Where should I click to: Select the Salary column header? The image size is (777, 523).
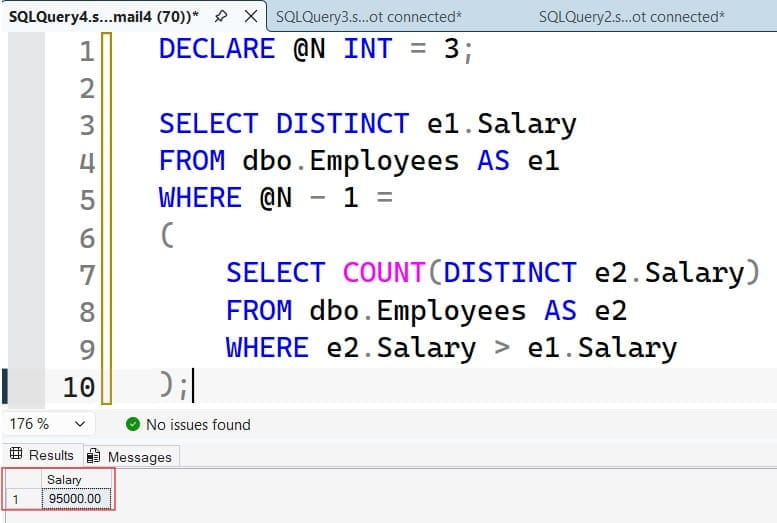(76, 479)
